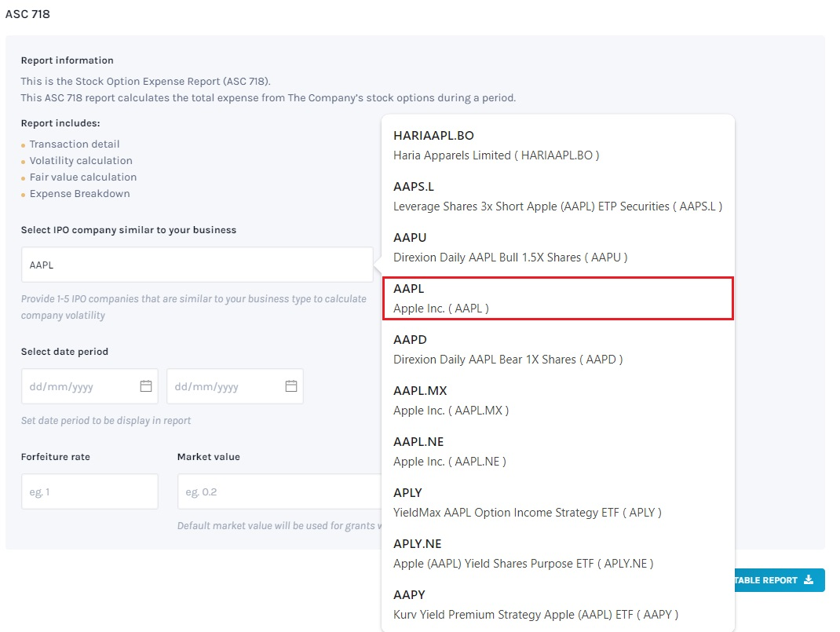Viewport: 840px width, 632px height.
Task: Click the Forfeiture rate label
Action: click(x=56, y=457)
